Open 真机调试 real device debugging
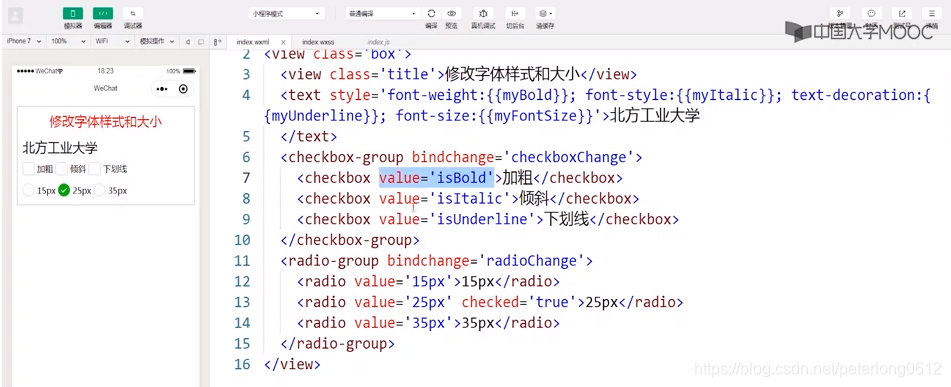Viewport: 951px width, 387px height. tap(483, 13)
